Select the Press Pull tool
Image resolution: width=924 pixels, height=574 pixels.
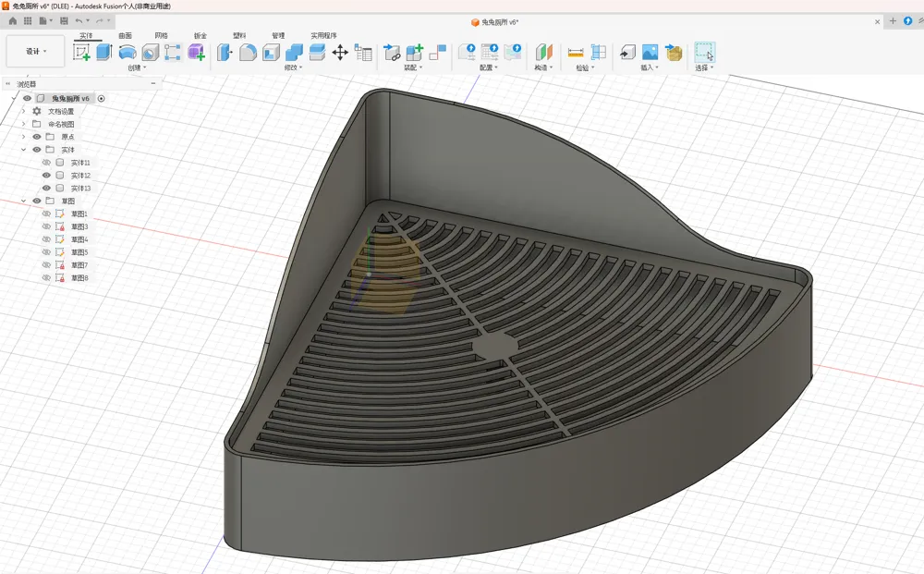224,53
